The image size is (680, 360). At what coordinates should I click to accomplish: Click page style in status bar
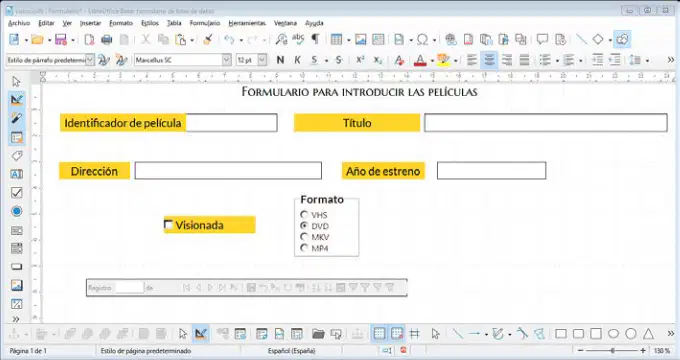(x=146, y=351)
